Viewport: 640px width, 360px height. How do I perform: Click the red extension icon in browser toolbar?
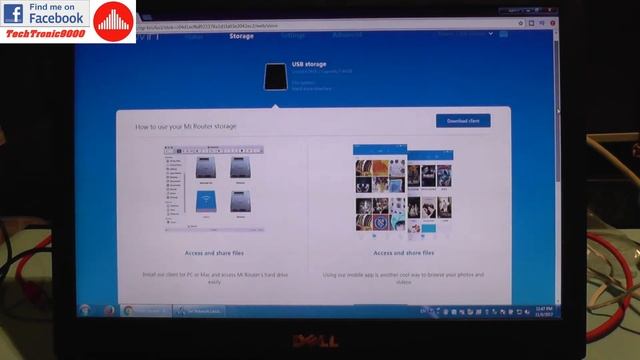coord(553,23)
